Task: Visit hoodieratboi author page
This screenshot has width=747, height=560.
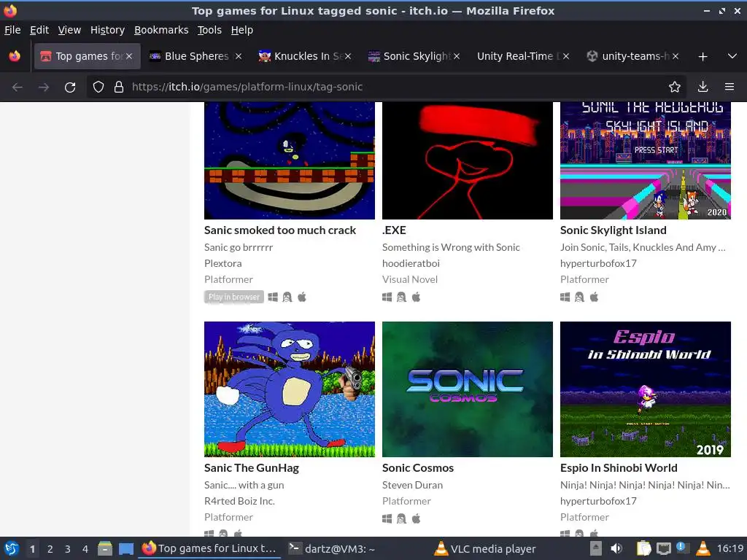Action: [x=411, y=263]
